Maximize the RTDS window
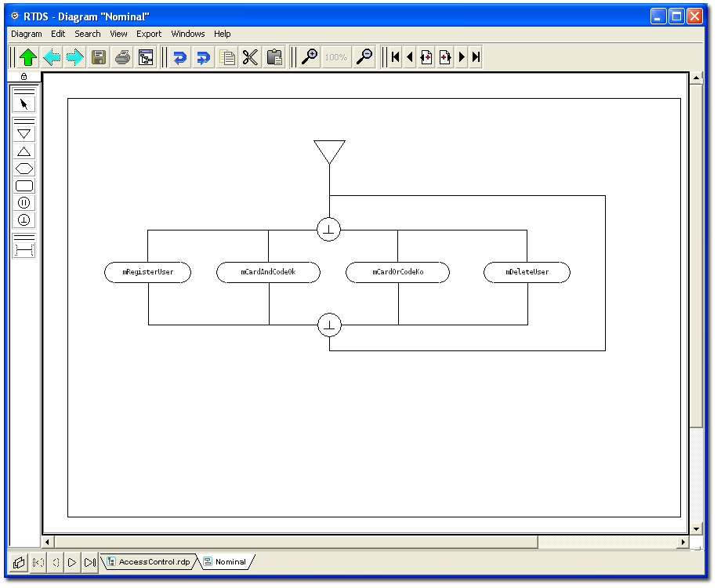This screenshot has width=721, height=588. pyautogui.click(x=677, y=16)
